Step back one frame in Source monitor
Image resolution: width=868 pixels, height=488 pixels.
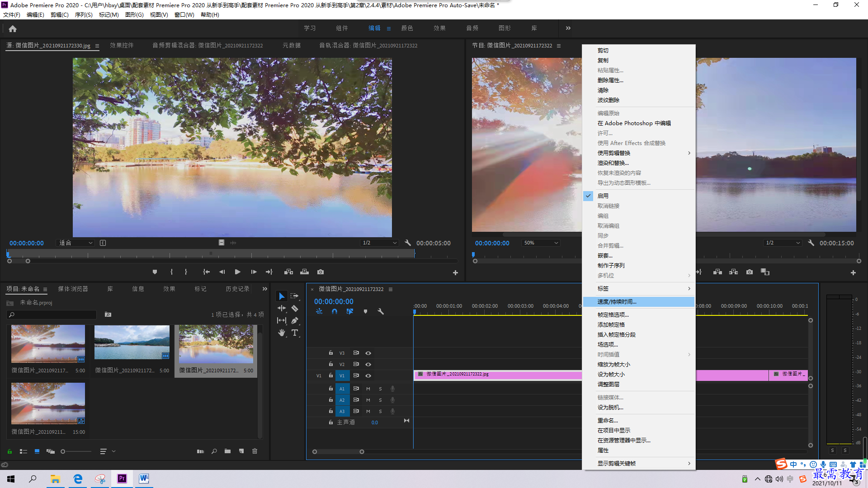222,272
